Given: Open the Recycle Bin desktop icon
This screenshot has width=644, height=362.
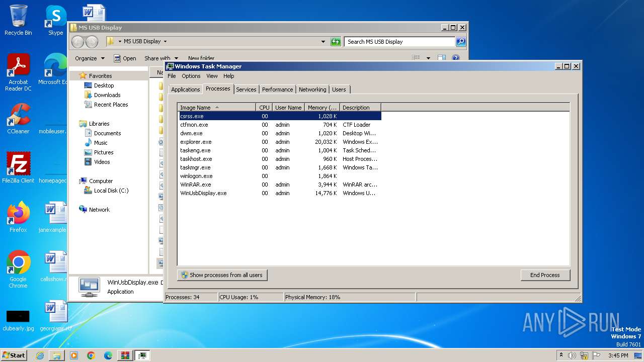Looking at the screenshot, I should click(18, 20).
